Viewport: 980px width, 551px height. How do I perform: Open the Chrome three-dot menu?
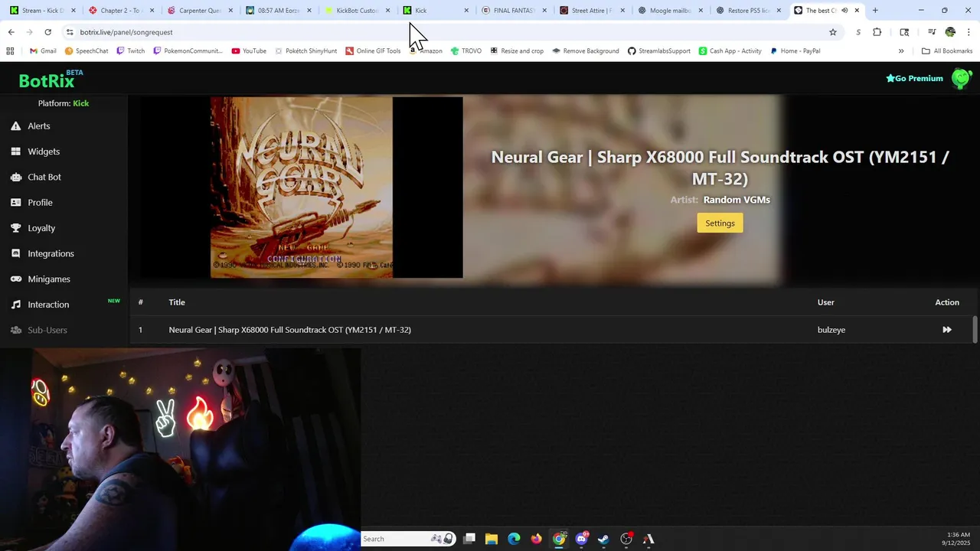(969, 32)
